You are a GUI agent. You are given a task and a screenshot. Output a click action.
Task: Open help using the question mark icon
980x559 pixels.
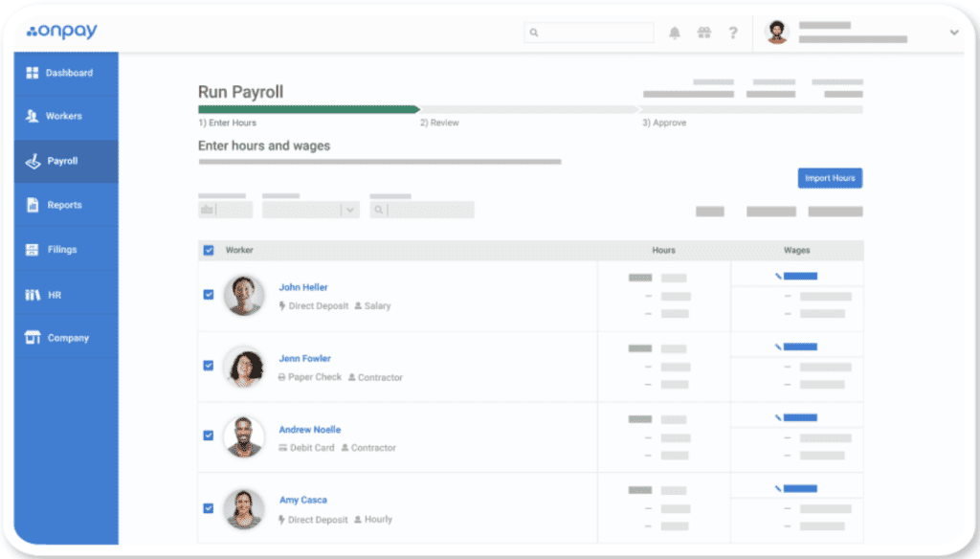733,32
